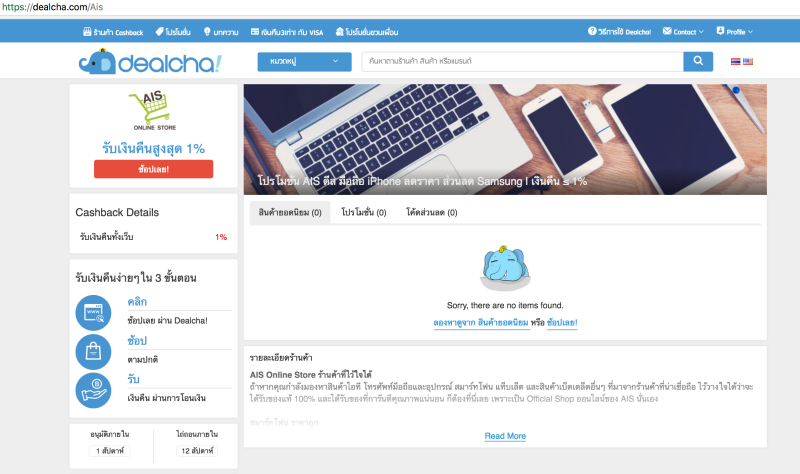Click the Read More link

[x=505, y=436]
